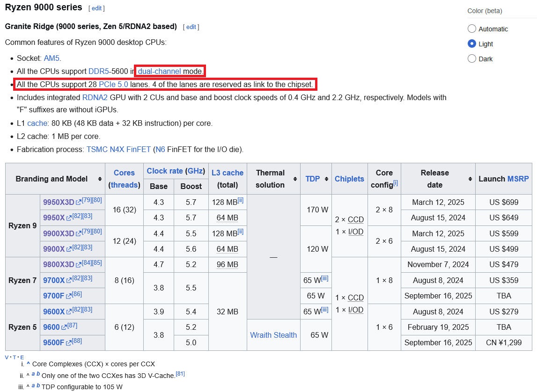
Task: Open the Chiplets header link
Action: (x=349, y=179)
